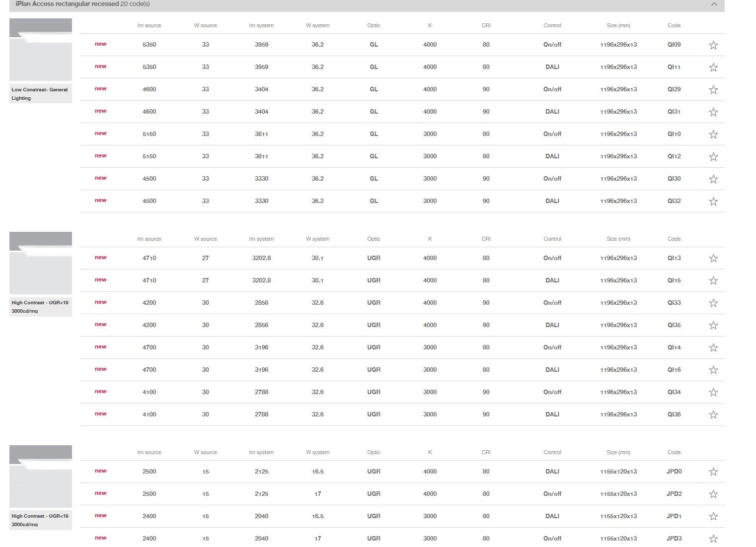Click the Low Contrast- General Lighting label
Screen dimensions: 756x547
pos(40,94)
